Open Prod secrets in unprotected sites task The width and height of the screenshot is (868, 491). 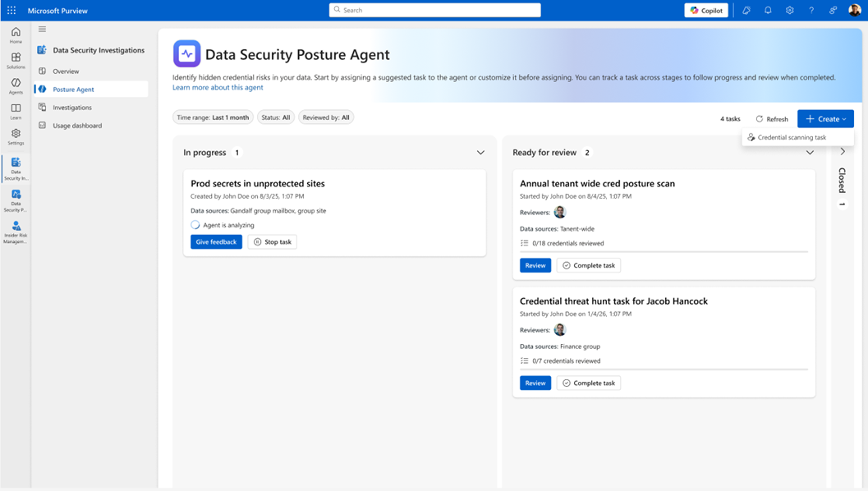point(257,183)
